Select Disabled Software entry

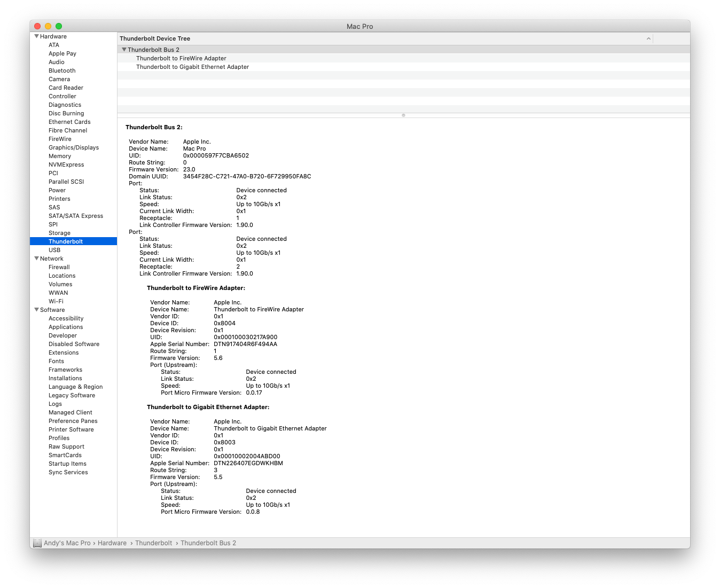pyautogui.click(x=74, y=344)
